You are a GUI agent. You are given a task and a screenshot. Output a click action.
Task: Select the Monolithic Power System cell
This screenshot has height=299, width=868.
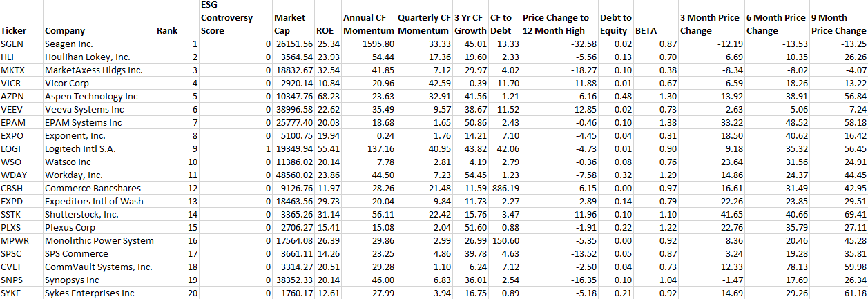click(99, 240)
